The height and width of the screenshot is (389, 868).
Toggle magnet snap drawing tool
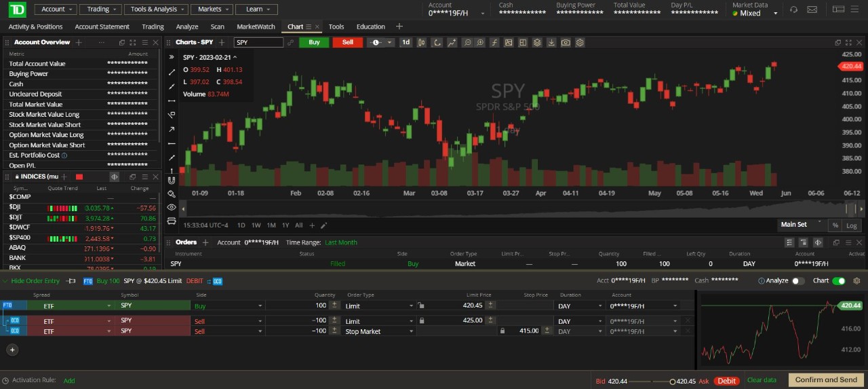[172, 180]
